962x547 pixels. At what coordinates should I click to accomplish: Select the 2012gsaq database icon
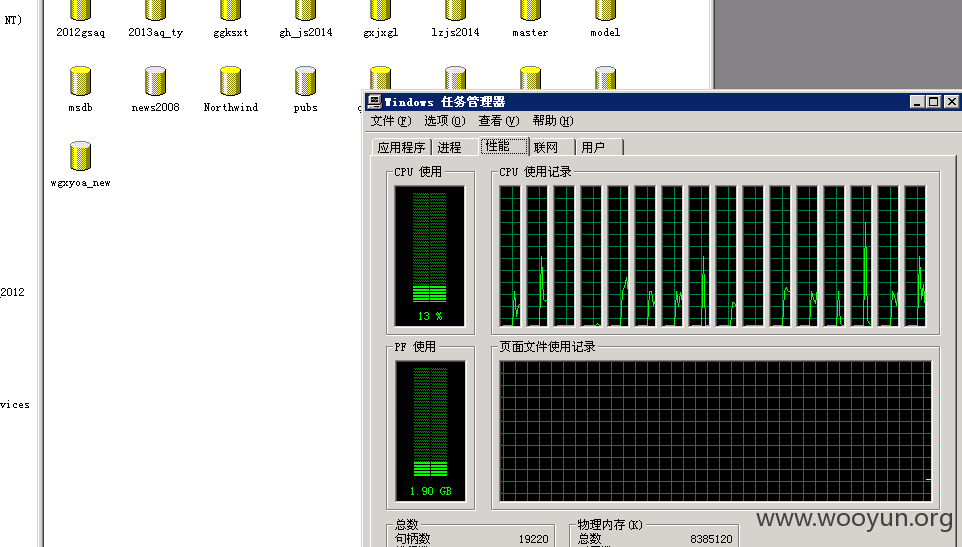(x=80, y=10)
